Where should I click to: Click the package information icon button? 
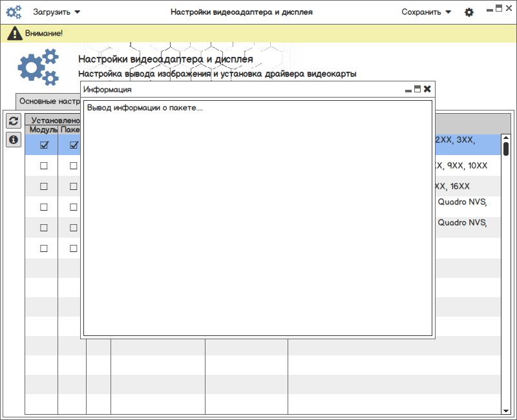(13, 140)
